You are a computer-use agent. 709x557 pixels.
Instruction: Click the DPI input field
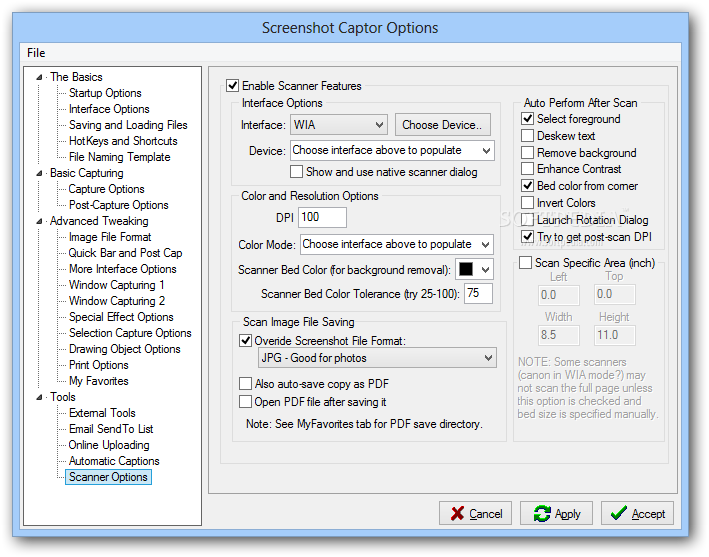(x=322, y=217)
